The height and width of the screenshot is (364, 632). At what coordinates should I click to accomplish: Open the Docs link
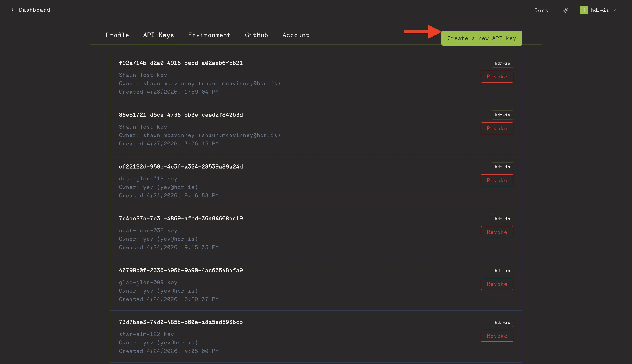coord(541,10)
